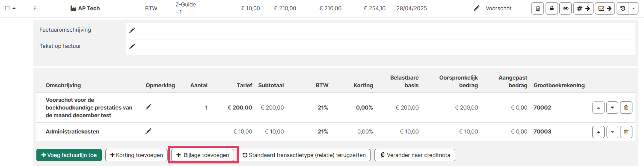
Task: Click the trash icon in the AP Tech invoice row
Action: (537, 8)
